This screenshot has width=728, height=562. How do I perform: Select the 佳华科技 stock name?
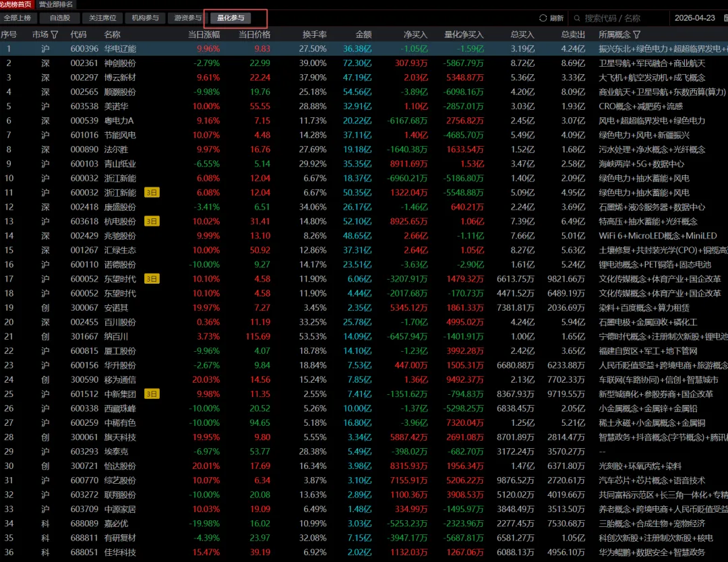tap(120, 553)
